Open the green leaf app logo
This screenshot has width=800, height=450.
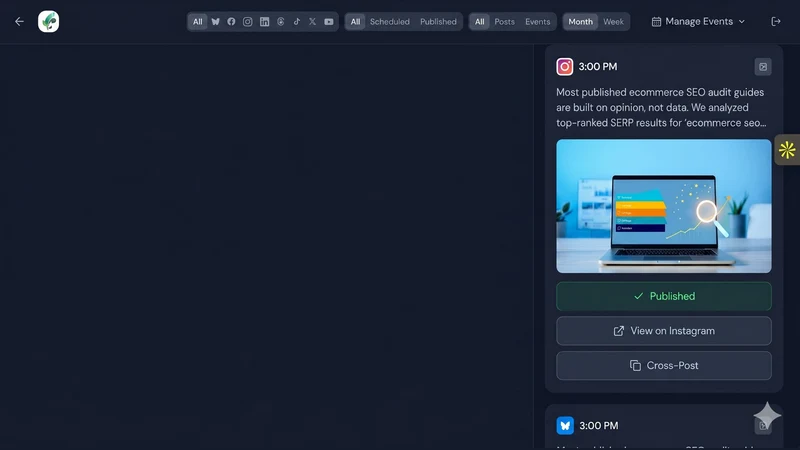(48, 21)
